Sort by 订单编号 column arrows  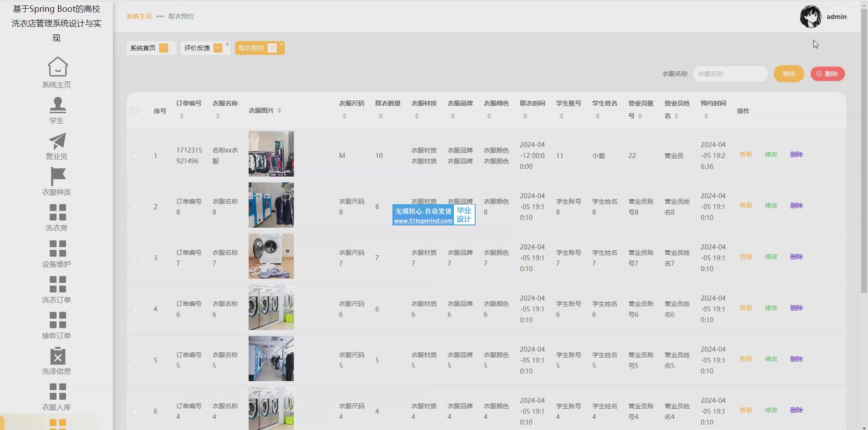182,116
